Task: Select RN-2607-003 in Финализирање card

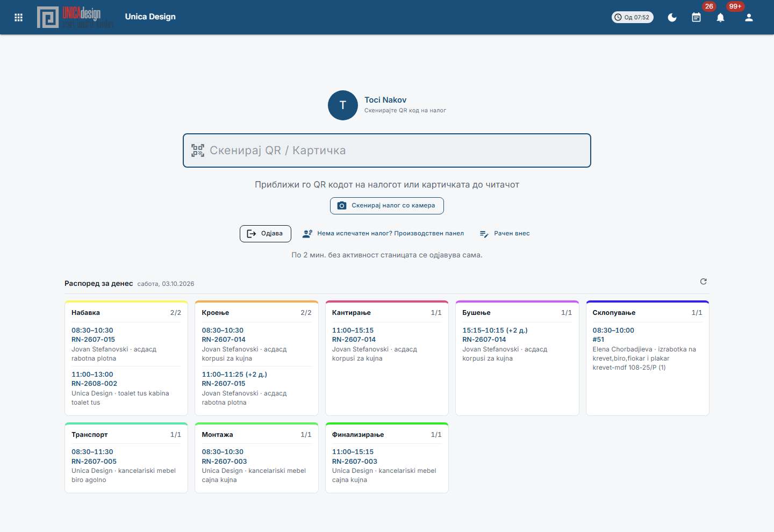Action: [355, 462]
